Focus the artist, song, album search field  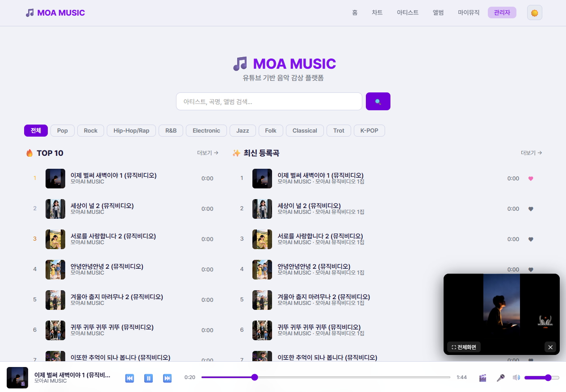pyautogui.click(x=269, y=101)
